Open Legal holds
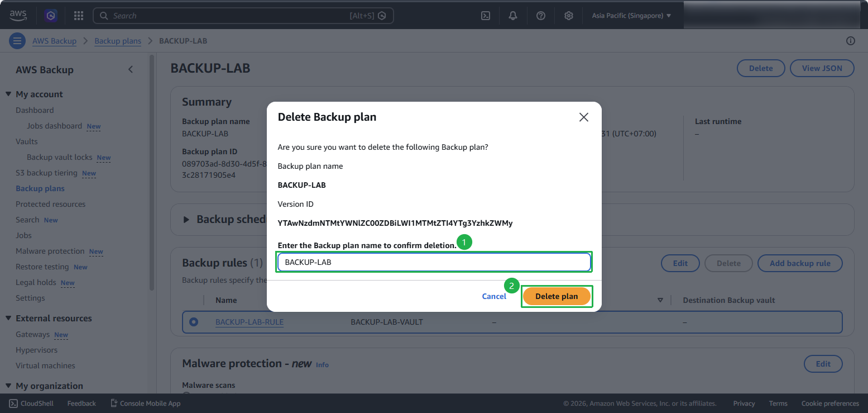 point(36,283)
